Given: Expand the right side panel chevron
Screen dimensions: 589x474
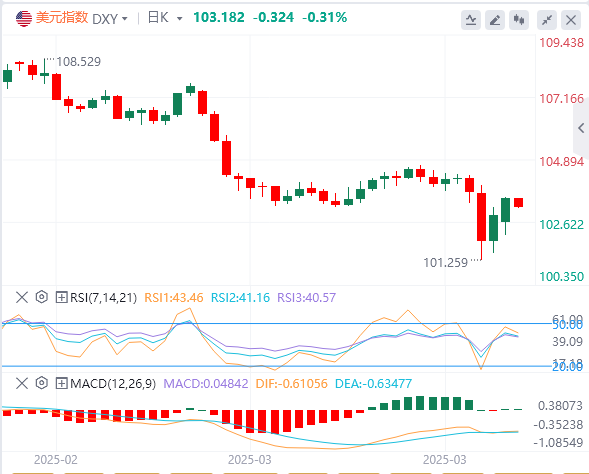Looking at the screenshot, I should (x=581, y=128).
